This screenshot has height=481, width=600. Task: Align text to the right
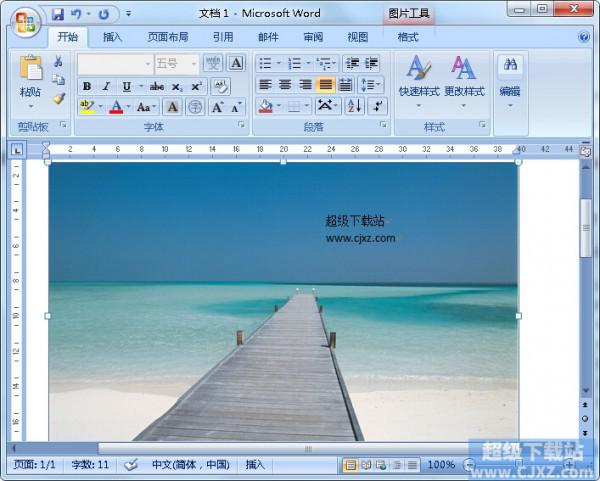(305, 85)
